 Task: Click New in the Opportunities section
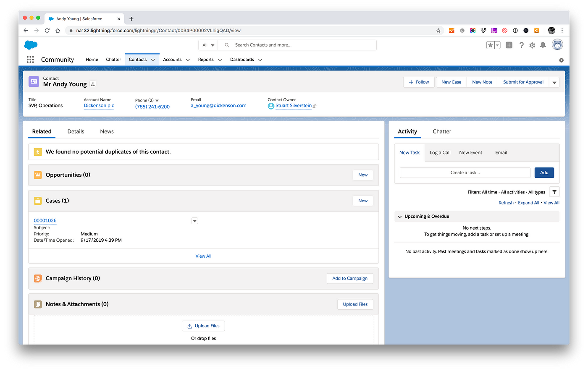pos(363,175)
